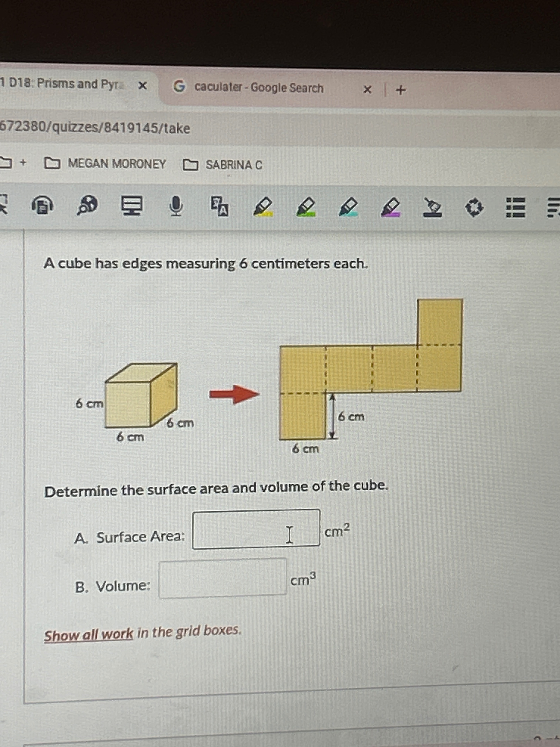Select the blue highlighter tool
This screenshot has height=747, width=560.
[348, 207]
